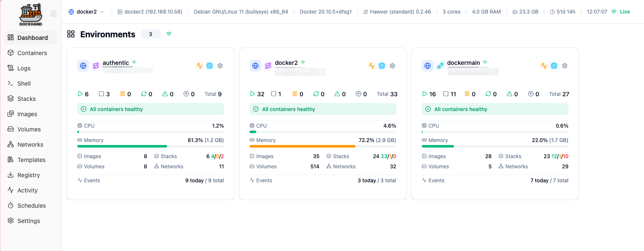Open the dockermain environment card title
This screenshot has width=644, height=251.
(464, 63)
